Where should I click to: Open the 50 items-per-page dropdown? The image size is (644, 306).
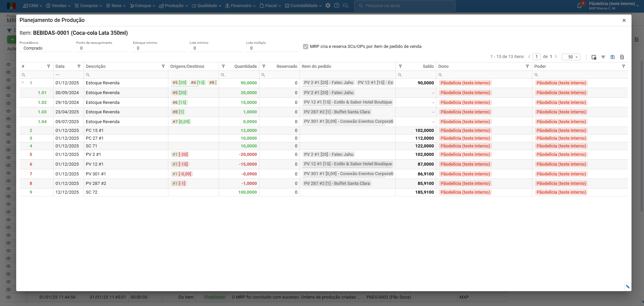(x=571, y=57)
